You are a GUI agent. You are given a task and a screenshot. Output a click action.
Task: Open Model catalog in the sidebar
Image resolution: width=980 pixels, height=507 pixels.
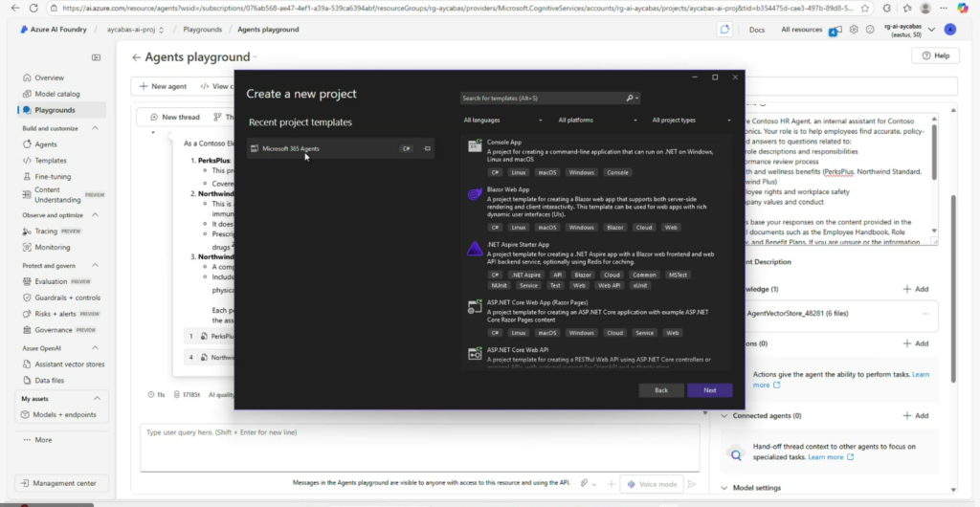(56, 95)
